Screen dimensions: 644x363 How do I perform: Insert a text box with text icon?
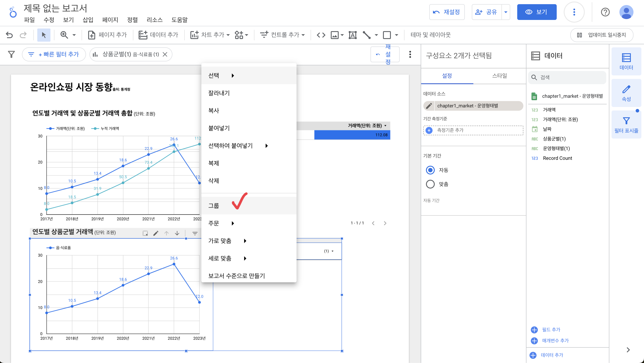tap(352, 35)
